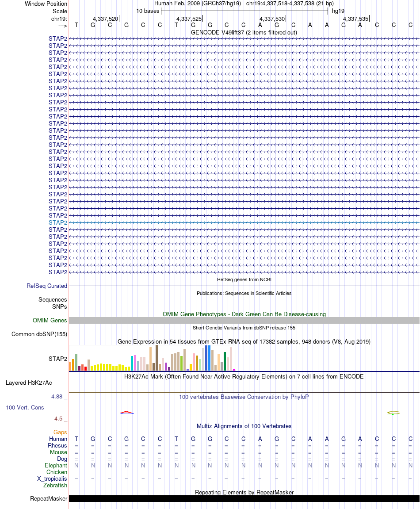The width and height of the screenshot is (420, 509).
Task: Click the Window Position label
Action: tap(46, 4)
